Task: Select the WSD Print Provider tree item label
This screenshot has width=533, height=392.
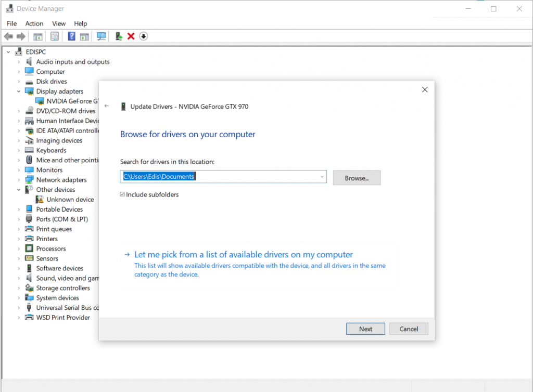Action: point(63,318)
